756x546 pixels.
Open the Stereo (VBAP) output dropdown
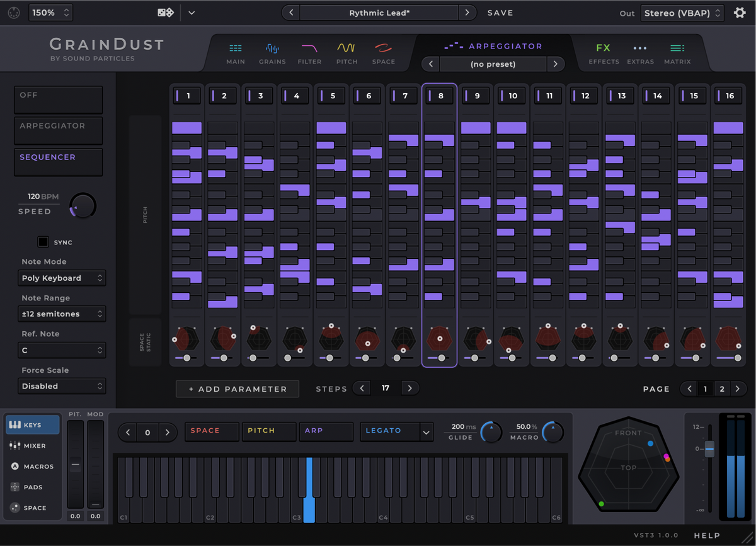pyautogui.click(x=682, y=12)
